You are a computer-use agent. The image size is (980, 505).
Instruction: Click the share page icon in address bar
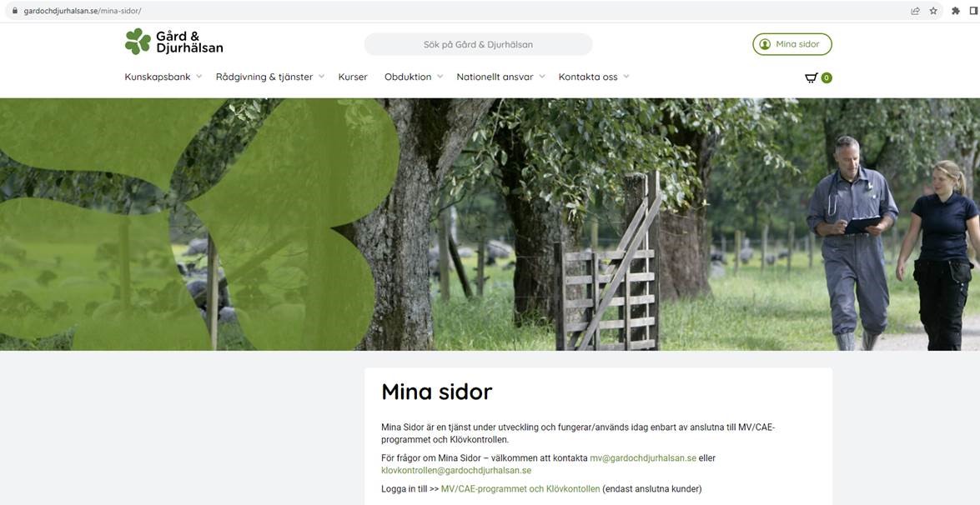915,11
